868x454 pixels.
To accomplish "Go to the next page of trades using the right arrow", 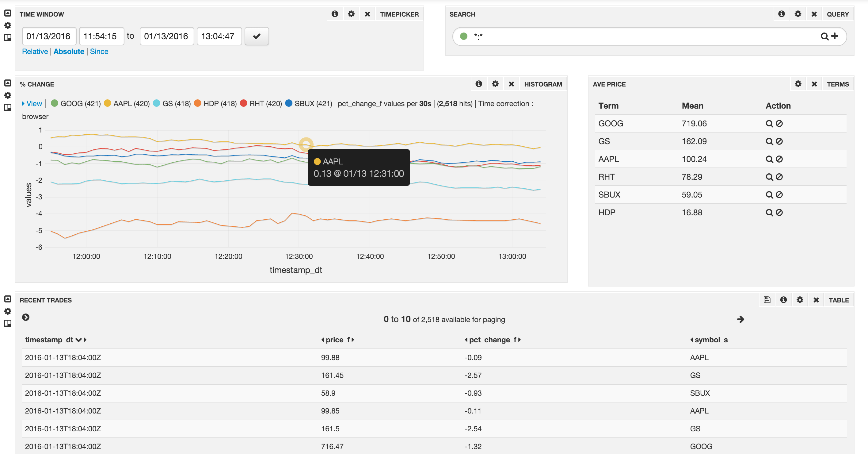I will tap(740, 319).
